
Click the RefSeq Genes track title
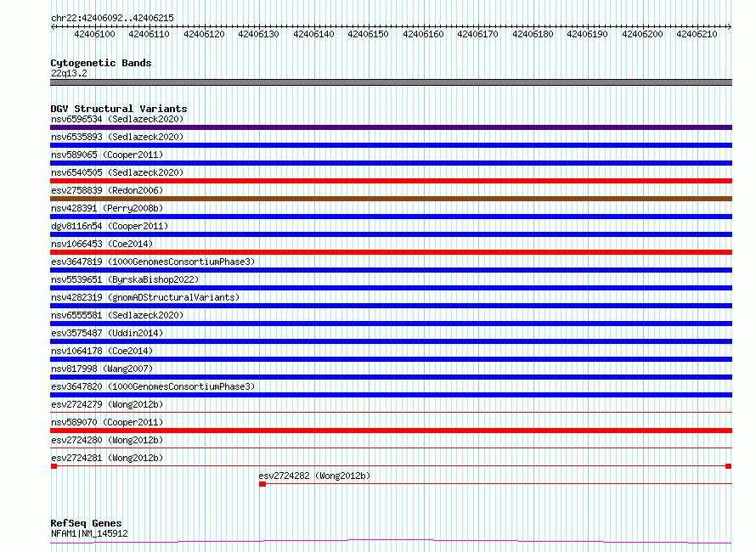[86, 523]
